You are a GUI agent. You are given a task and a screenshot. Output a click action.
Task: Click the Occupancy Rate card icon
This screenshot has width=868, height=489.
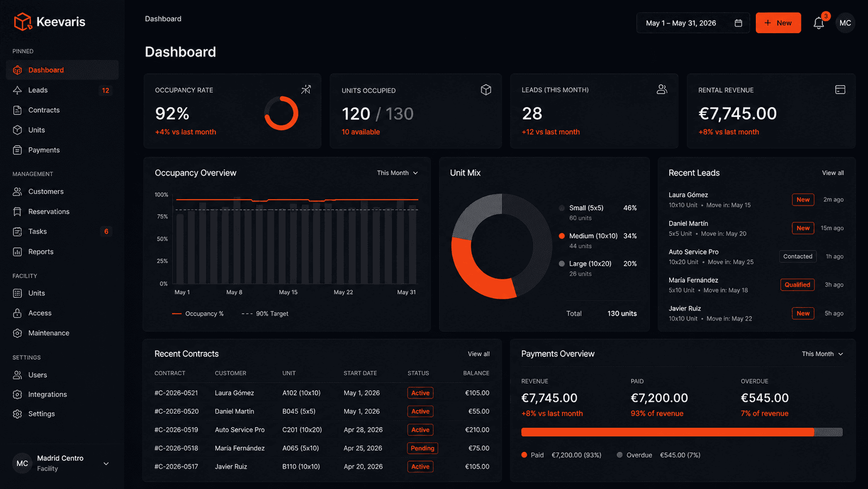click(x=306, y=89)
